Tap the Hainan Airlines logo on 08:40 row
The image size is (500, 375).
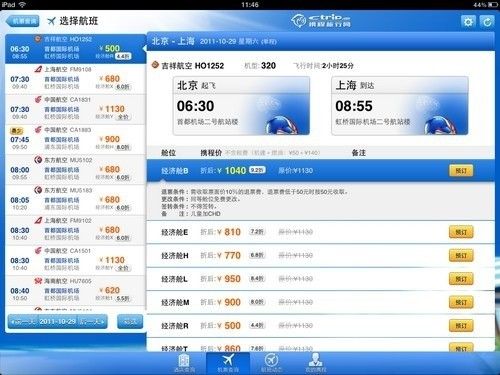[x=38, y=281]
